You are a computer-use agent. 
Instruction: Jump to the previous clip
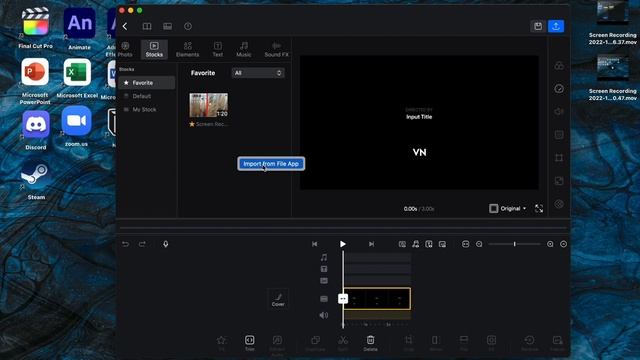[x=314, y=244]
